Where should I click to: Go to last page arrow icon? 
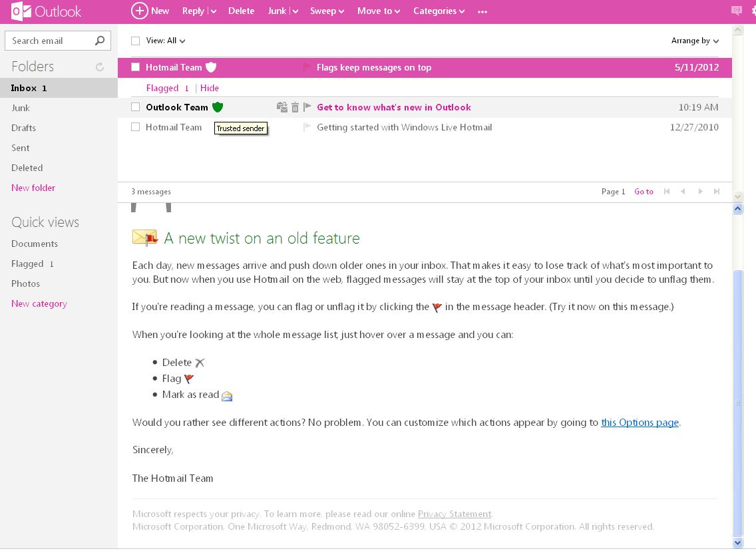pos(717,192)
